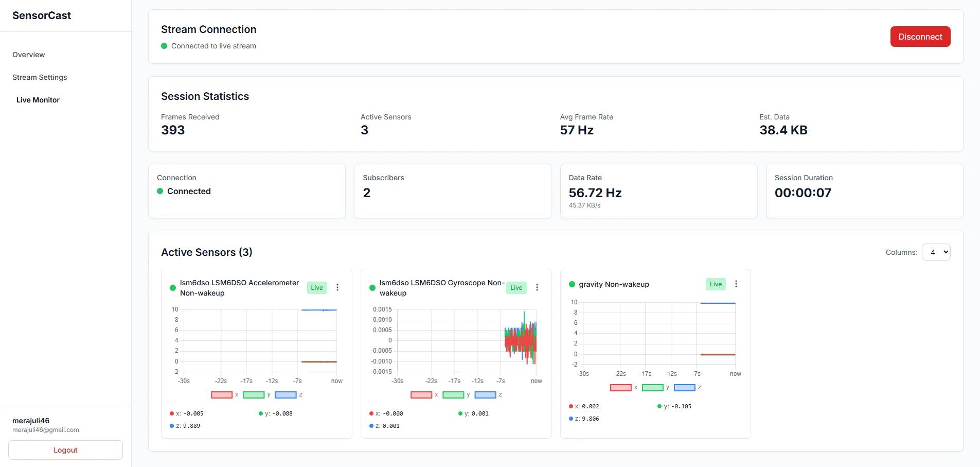Select Overview in the sidebar

click(x=28, y=55)
